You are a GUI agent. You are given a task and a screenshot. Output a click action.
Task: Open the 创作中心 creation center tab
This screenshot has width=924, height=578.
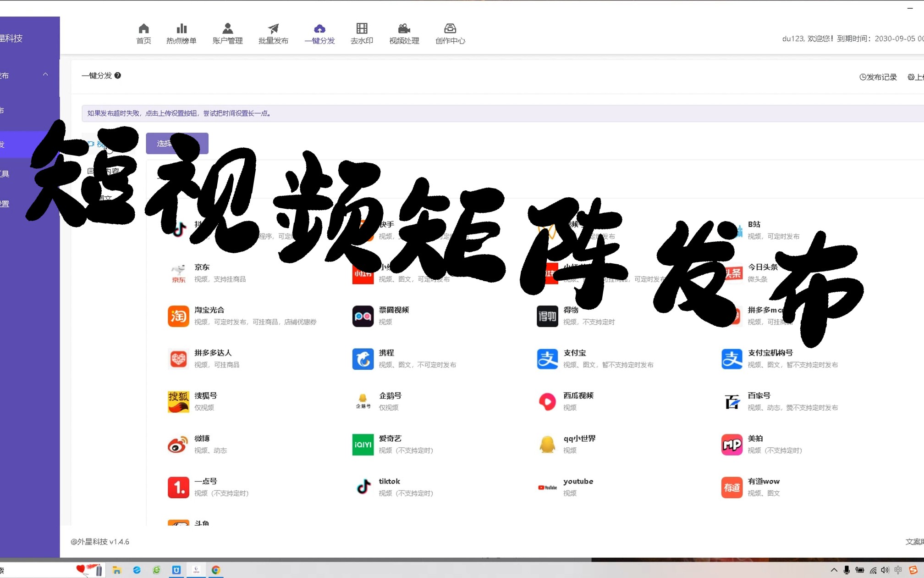pos(450,34)
